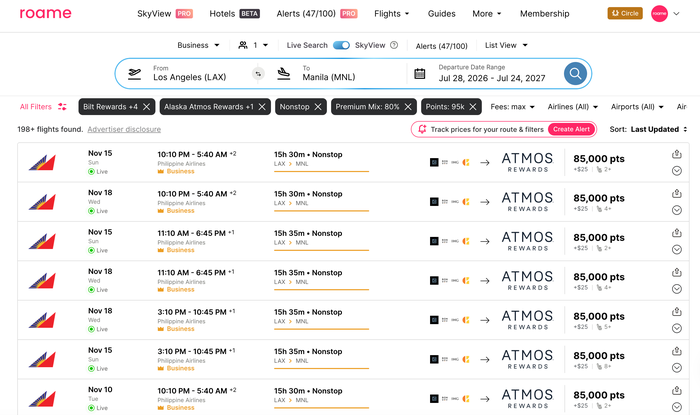Screen dimensions: 700x415
Task: Change Sort: Last Updated order
Action: tap(649, 129)
